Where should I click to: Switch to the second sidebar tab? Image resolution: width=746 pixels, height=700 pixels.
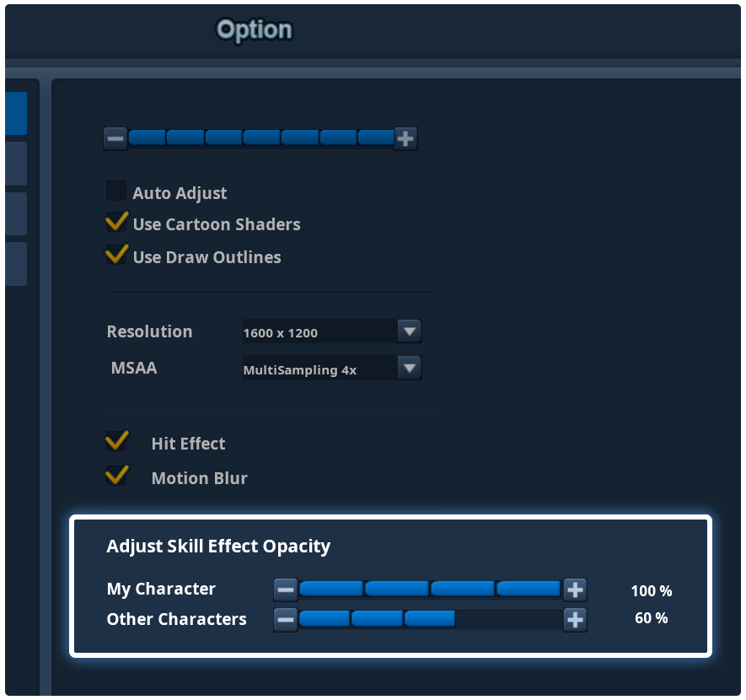pos(16,164)
